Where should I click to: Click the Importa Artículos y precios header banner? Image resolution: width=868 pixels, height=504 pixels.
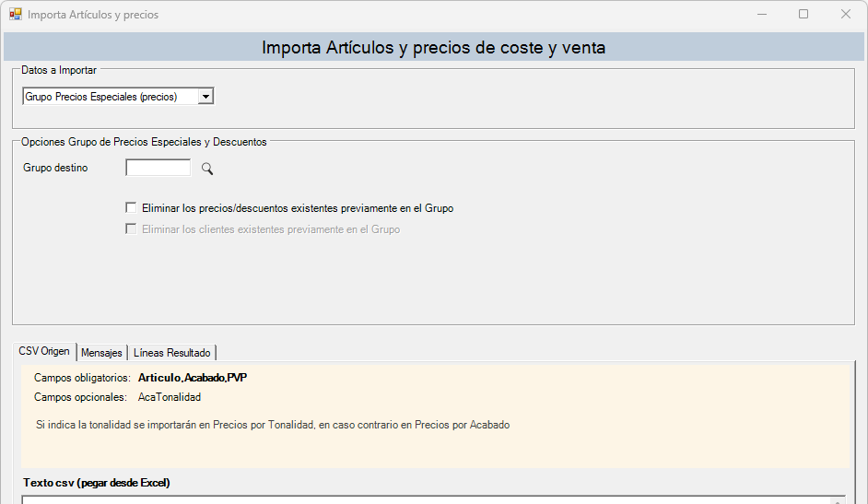pyautogui.click(x=433, y=47)
